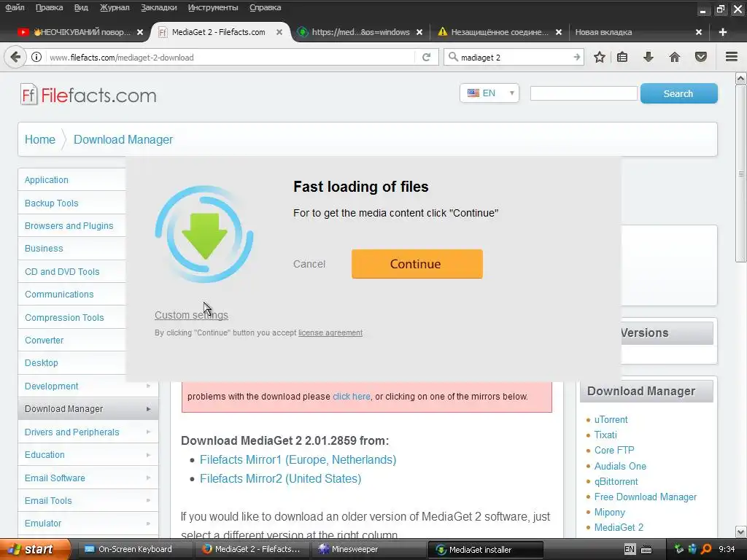
Task: Open the Browsers and Plugins category
Action: click(x=69, y=226)
